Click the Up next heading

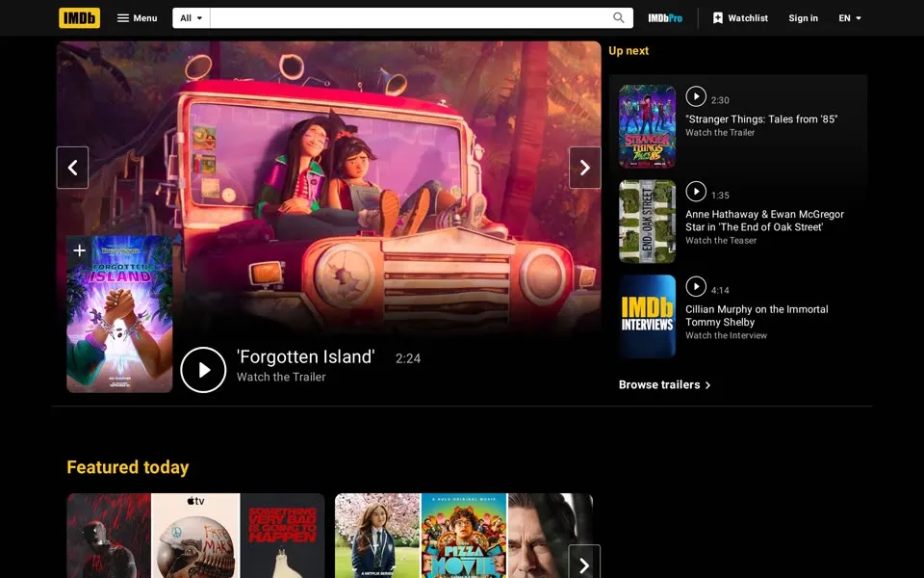point(629,51)
